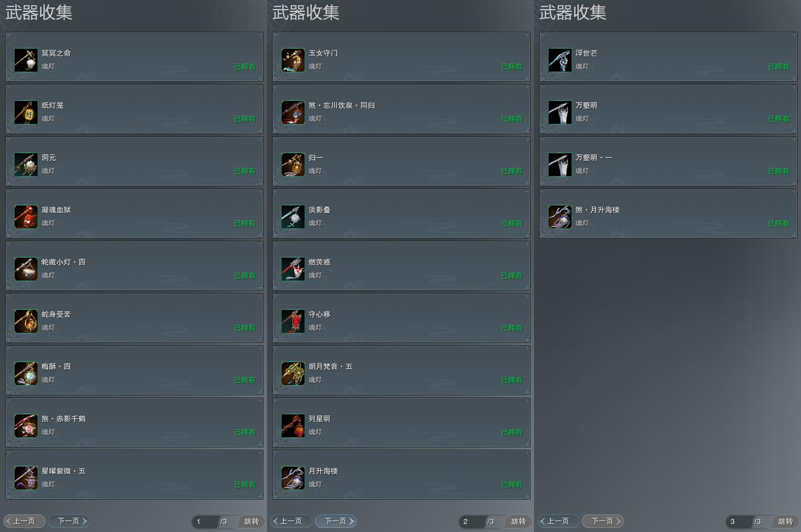
Task: Select the 纸灯笼 lantern icon
Action: pyautogui.click(x=26, y=112)
